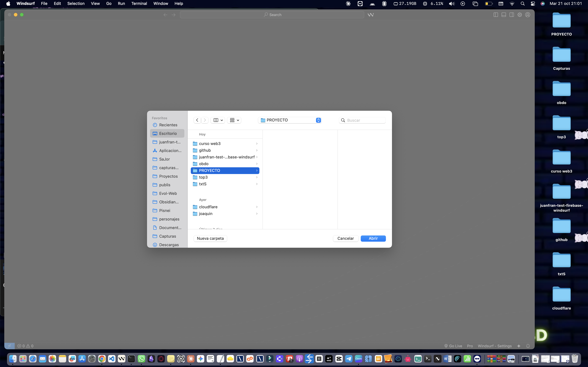Open the settings gear icon in title bar

tap(520, 15)
